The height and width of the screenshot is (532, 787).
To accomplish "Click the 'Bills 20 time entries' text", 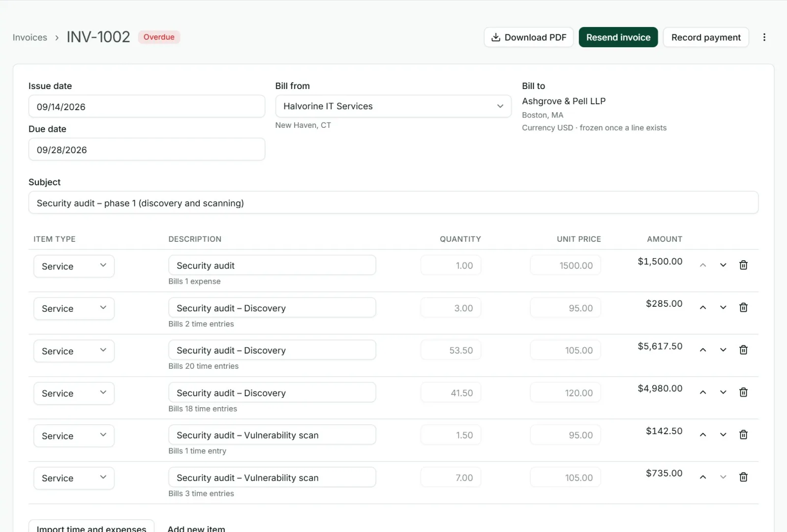I will click(x=203, y=366).
